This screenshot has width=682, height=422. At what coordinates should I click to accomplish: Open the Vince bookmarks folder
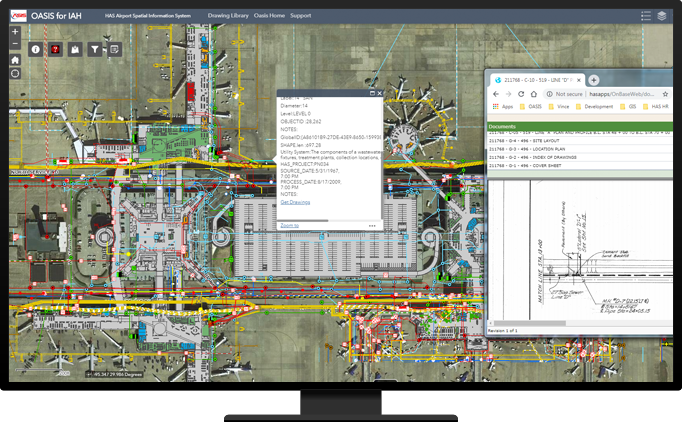coord(559,107)
